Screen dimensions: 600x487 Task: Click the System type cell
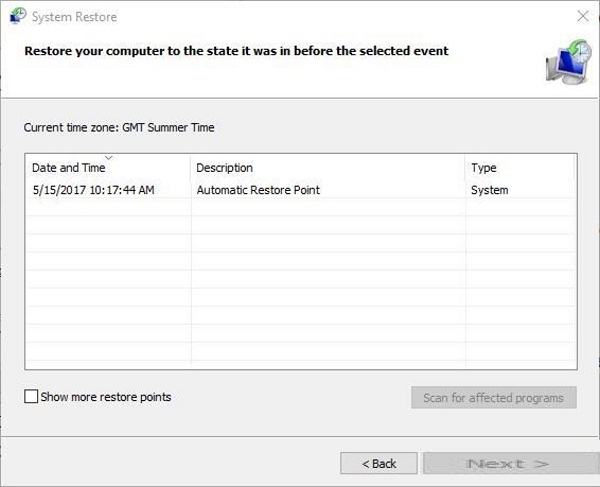point(489,190)
